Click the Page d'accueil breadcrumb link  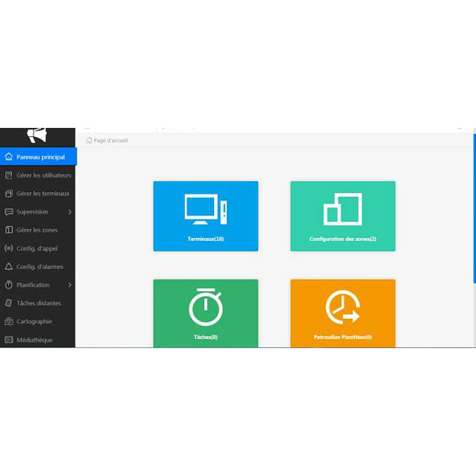(111, 140)
